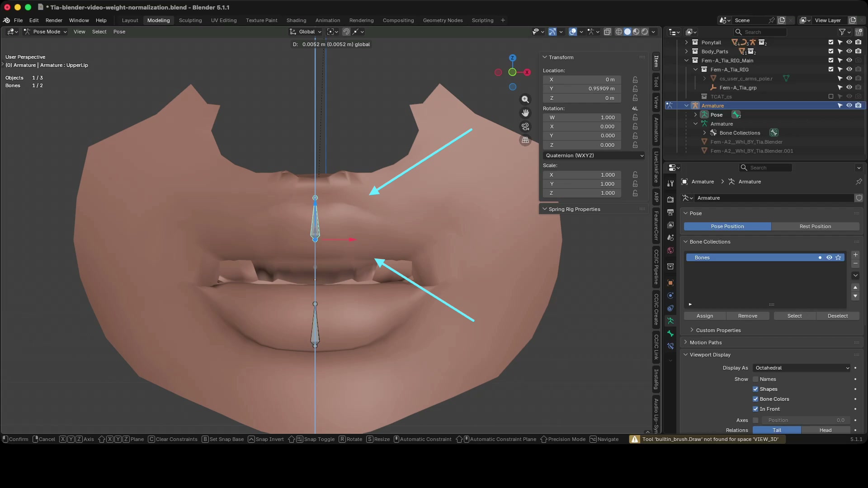
Task: Open the Scene properties tab icon
Action: 670,237
